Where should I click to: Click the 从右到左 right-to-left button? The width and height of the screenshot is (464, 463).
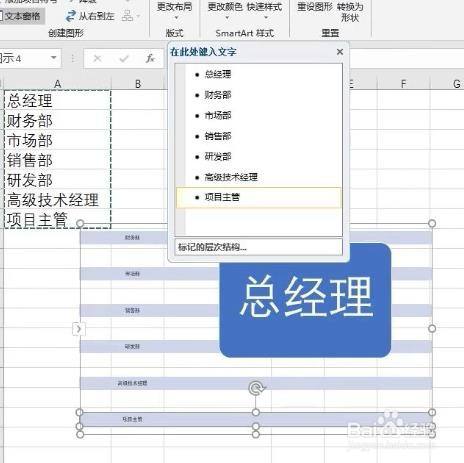(x=90, y=16)
